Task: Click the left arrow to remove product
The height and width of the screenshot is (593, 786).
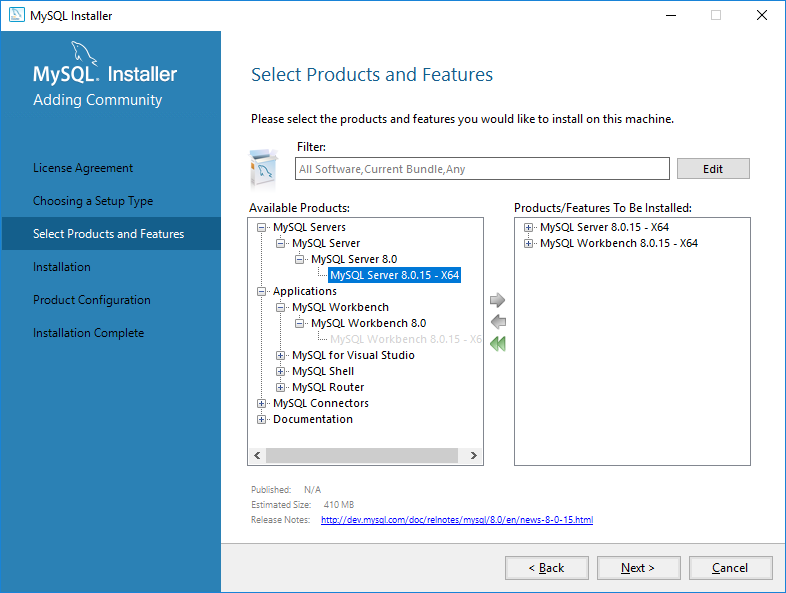Action: click(498, 321)
